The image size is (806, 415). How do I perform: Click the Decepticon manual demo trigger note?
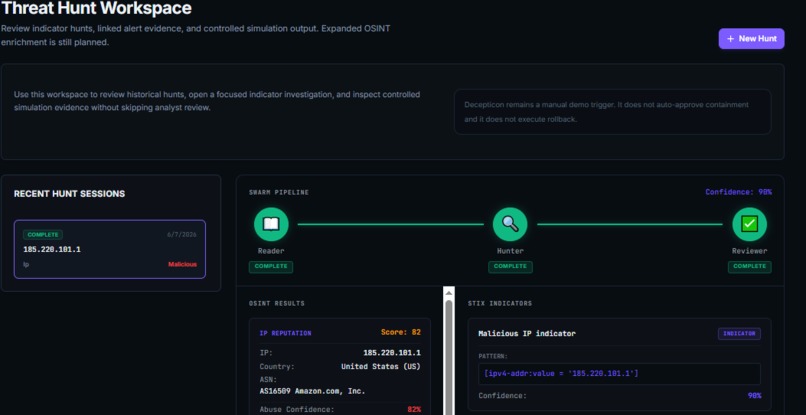[x=613, y=112]
